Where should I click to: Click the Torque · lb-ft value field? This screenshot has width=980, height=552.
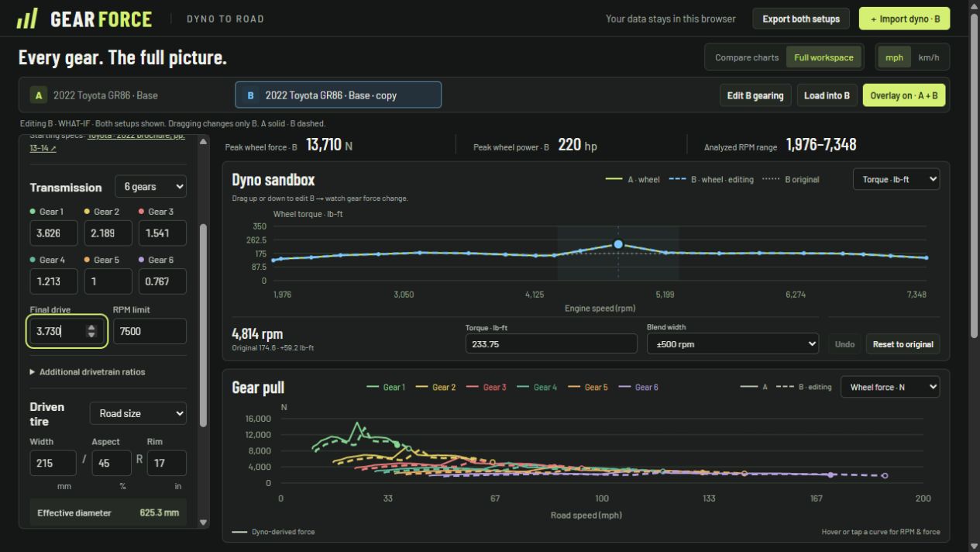pos(550,343)
